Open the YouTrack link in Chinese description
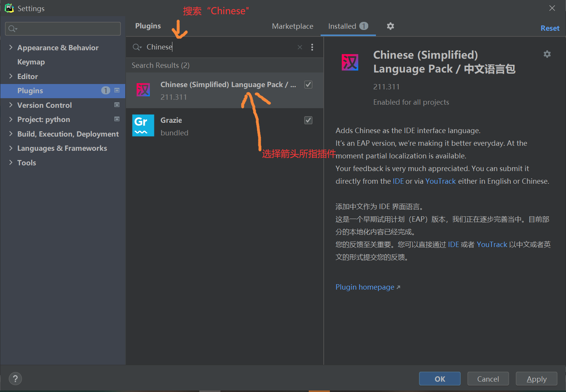Viewport: 566px width, 392px height. click(x=492, y=244)
